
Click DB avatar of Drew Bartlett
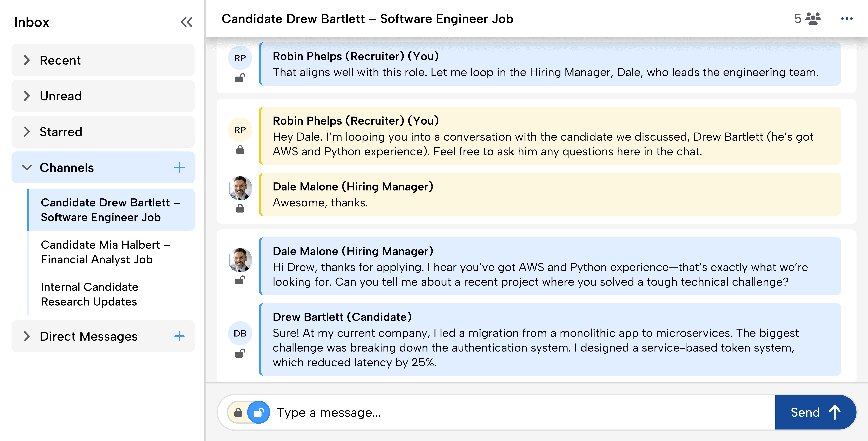(240, 333)
